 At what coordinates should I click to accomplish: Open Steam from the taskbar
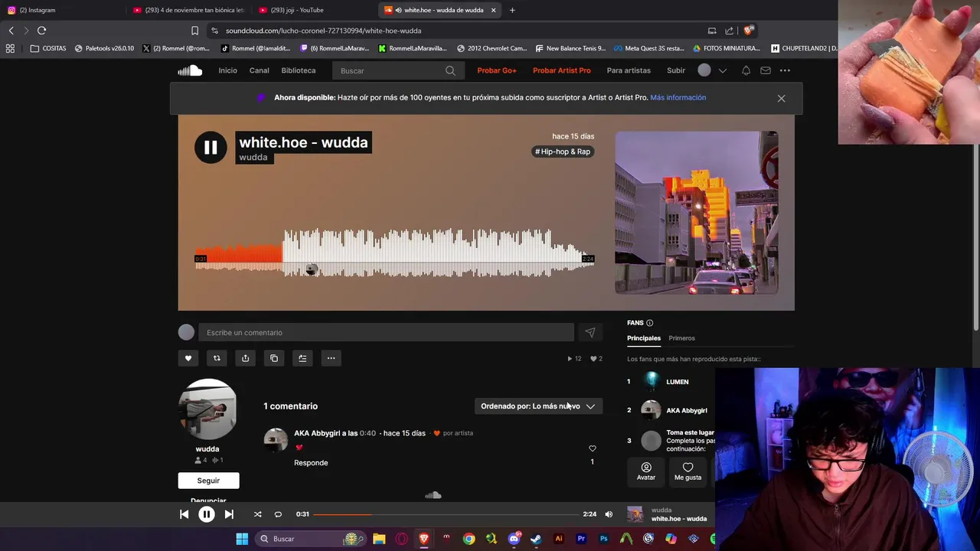pyautogui.click(x=536, y=539)
